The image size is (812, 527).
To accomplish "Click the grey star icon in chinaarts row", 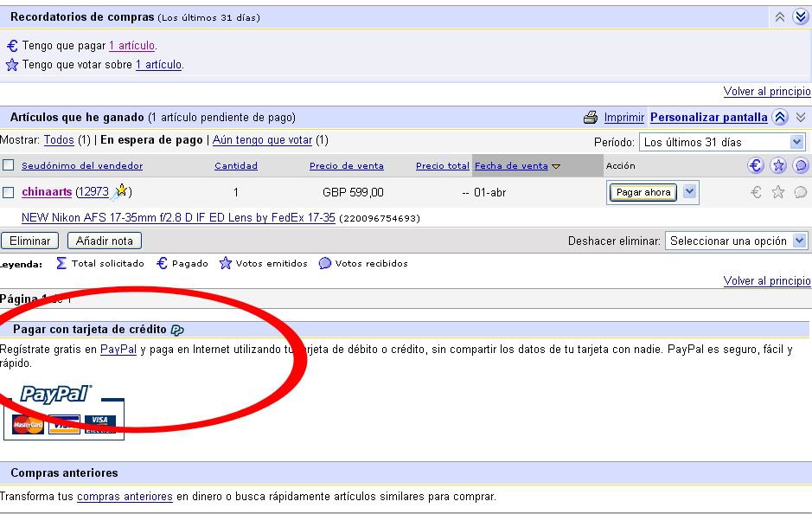I will (x=778, y=192).
